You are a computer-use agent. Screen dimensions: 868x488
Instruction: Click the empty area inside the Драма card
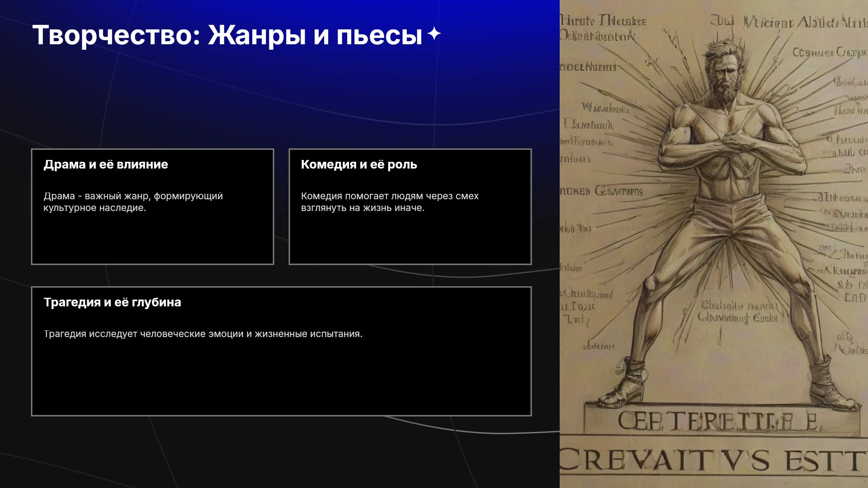click(152, 239)
